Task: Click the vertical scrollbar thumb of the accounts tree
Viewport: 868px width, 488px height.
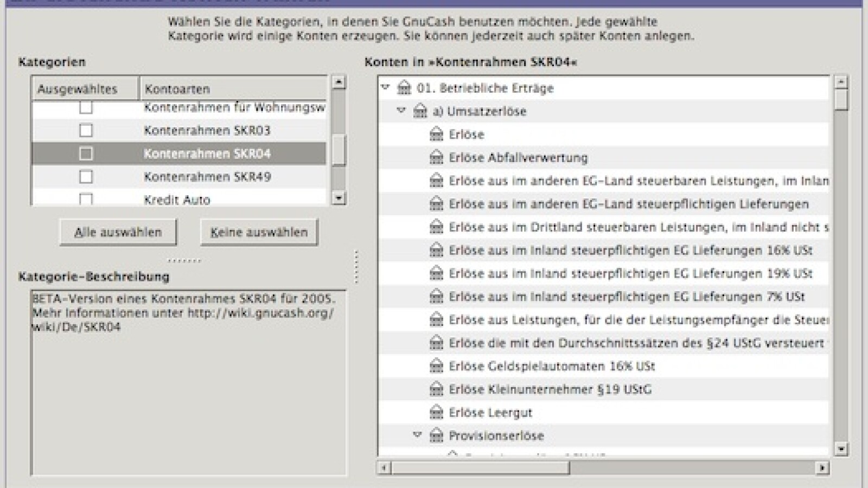Action: [x=841, y=100]
